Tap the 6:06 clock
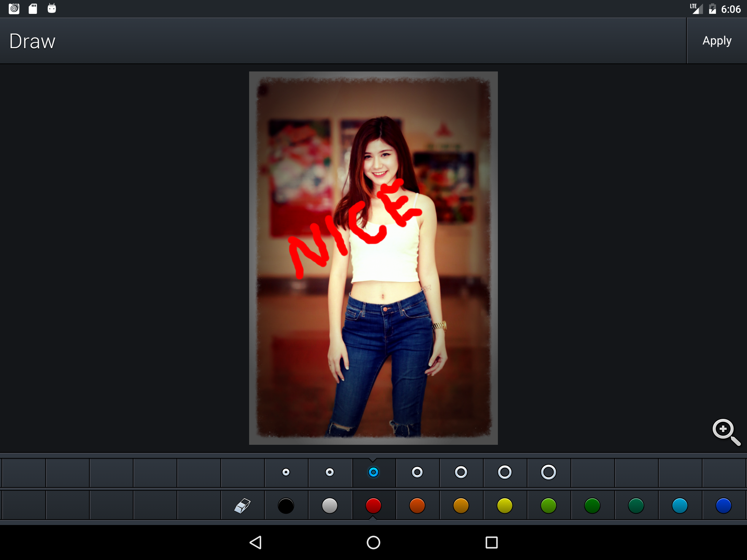Viewport: 747px width, 560px height. coord(731,9)
